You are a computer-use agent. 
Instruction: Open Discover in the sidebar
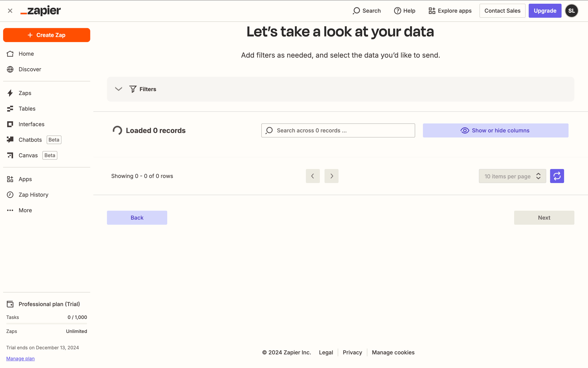pyautogui.click(x=47, y=69)
